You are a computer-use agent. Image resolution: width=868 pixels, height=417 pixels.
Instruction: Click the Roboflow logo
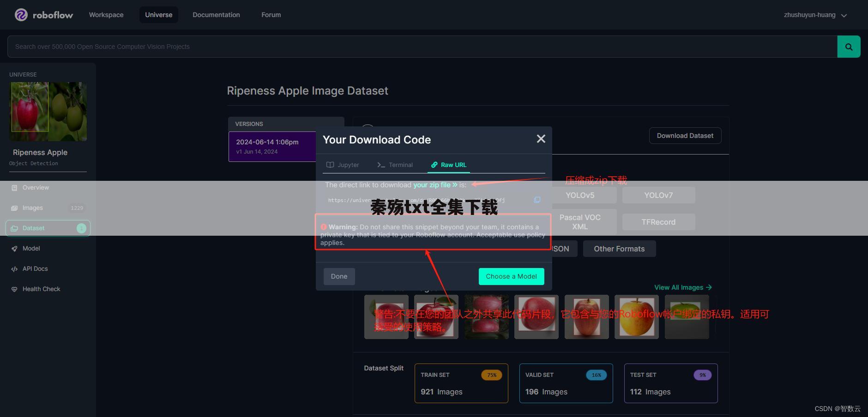44,15
